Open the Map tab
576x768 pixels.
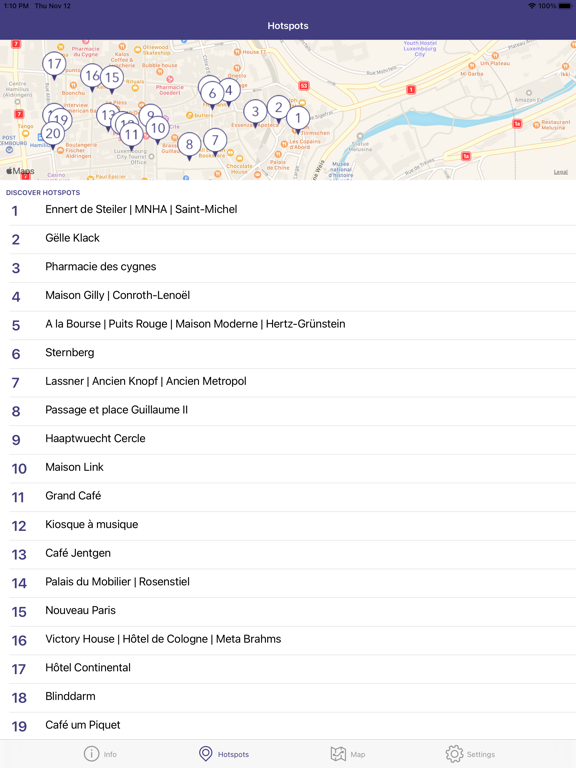pyautogui.click(x=348, y=754)
